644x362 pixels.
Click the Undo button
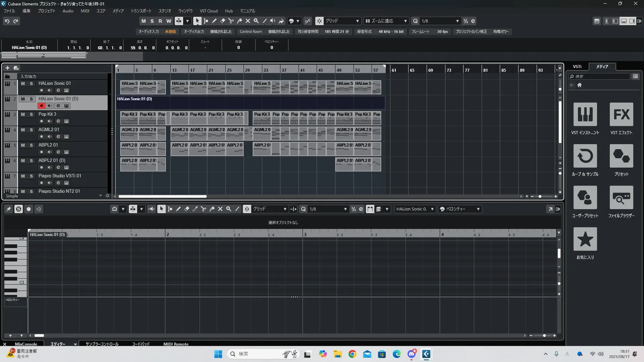tap(7, 21)
